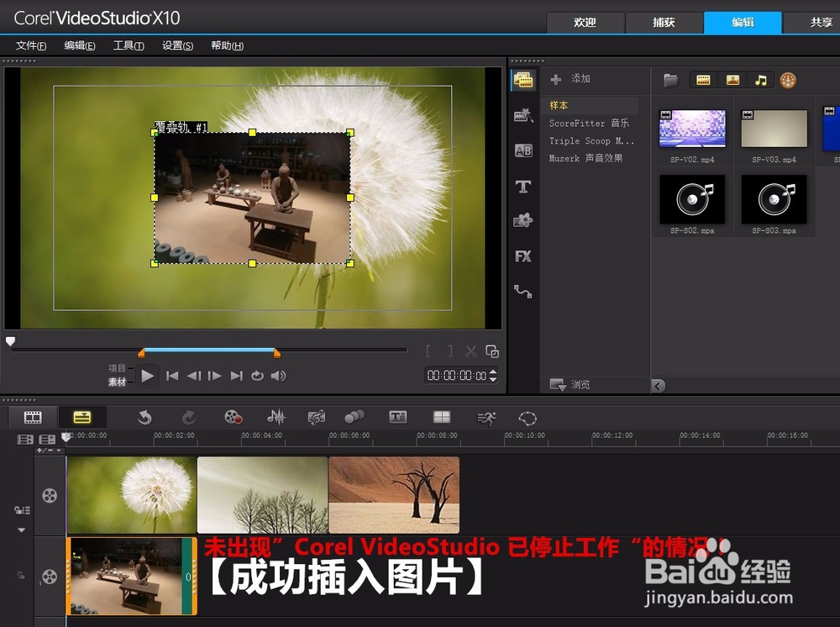Open the Mask Creator tool
The image size is (840, 627).
click(528, 418)
